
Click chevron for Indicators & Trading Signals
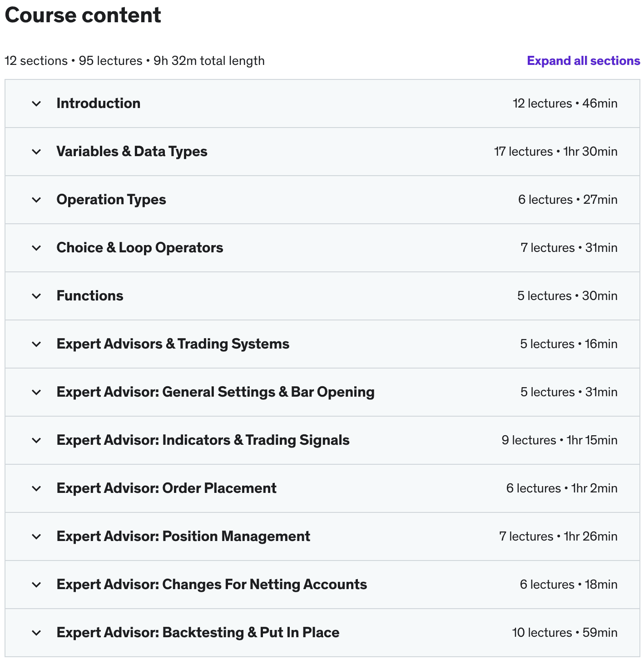36,440
